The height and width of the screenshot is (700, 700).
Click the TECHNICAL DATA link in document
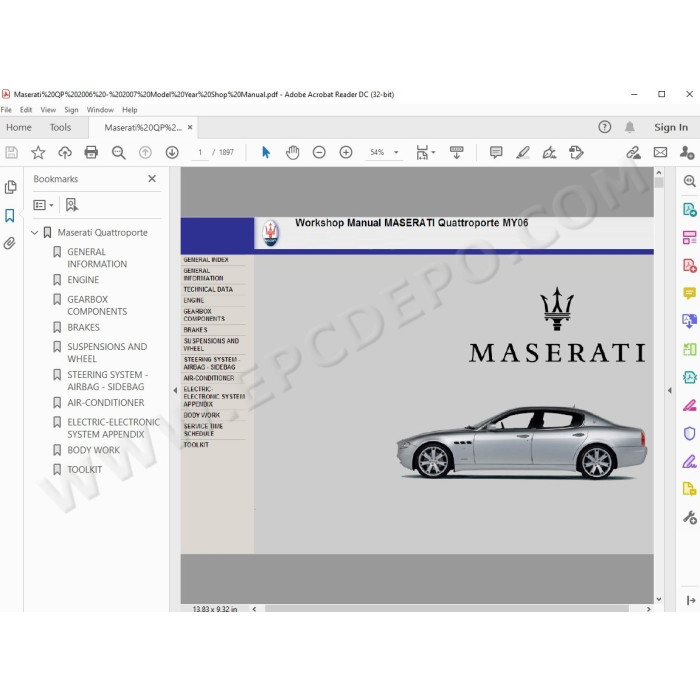click(x=208, y=289)
